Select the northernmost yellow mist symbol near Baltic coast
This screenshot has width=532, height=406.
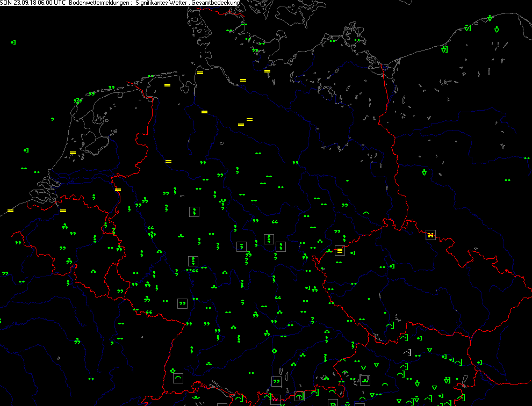tap(267, 71)
